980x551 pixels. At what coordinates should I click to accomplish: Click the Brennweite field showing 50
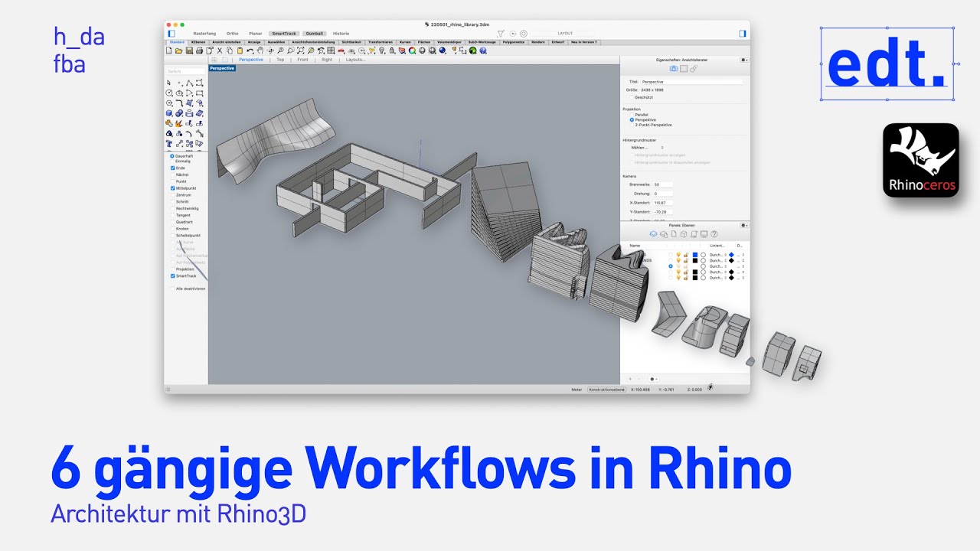point(662,184)
